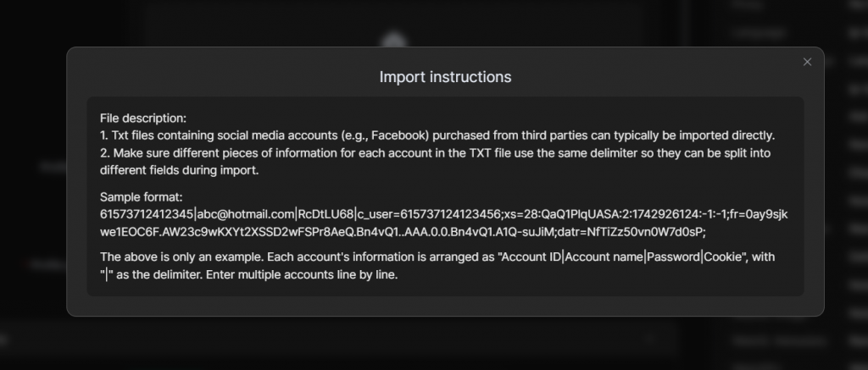
Task: Close the Import instructions dialog
Action: pyautogui.click(x=807, y=62)
